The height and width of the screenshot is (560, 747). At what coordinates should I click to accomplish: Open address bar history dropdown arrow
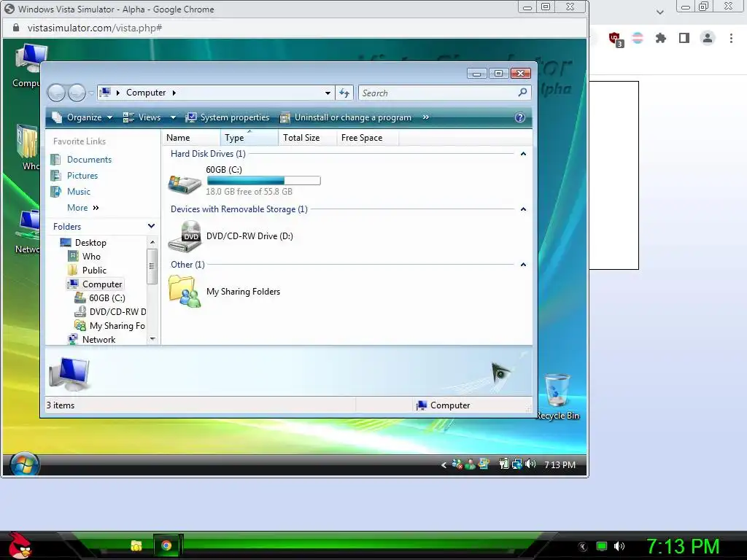coord(328,93)
